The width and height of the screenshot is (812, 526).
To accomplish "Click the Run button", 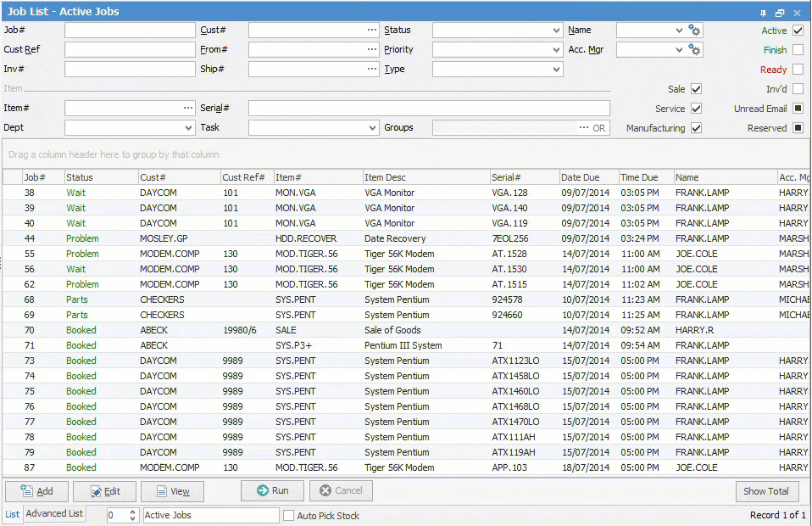I will point(272,491).
